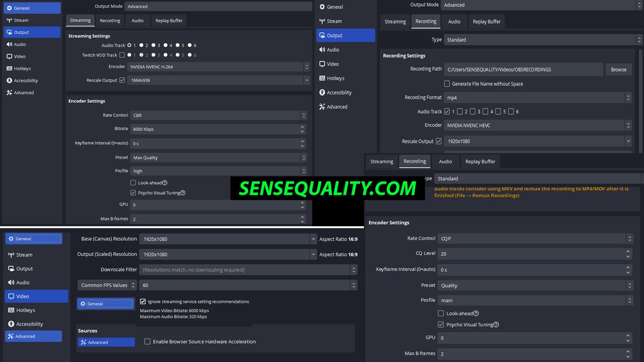Enable Look-ahead checkbox under Profile high
644x362 pixels.
133,183
